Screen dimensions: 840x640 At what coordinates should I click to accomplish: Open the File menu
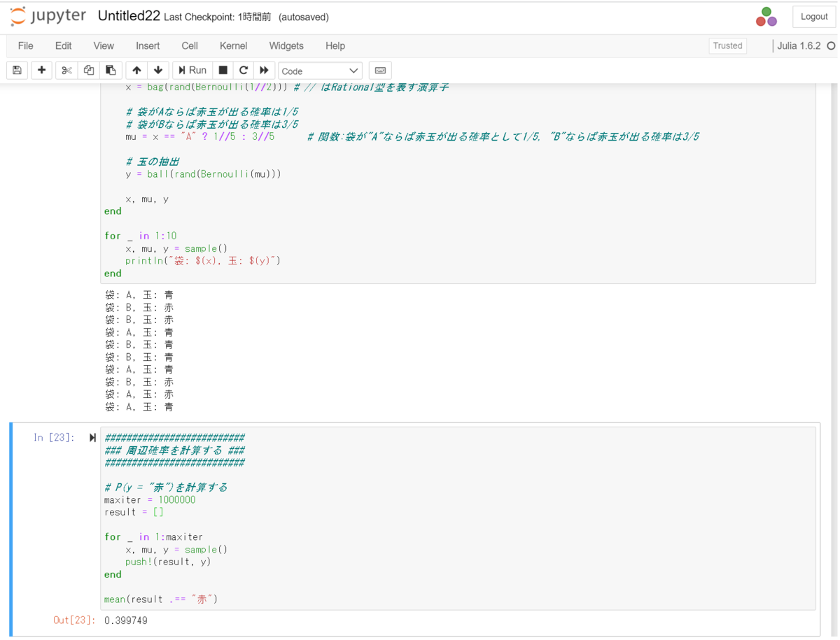[26, 46]
